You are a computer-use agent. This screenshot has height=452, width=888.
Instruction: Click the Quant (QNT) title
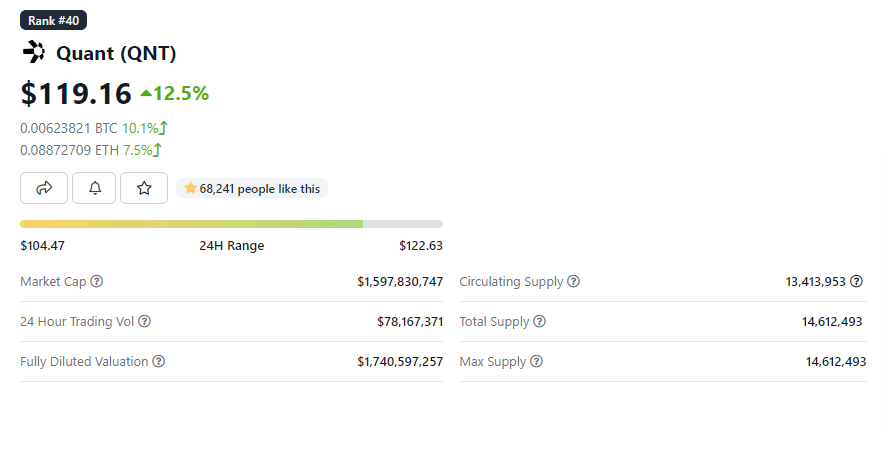click(116, 54)
